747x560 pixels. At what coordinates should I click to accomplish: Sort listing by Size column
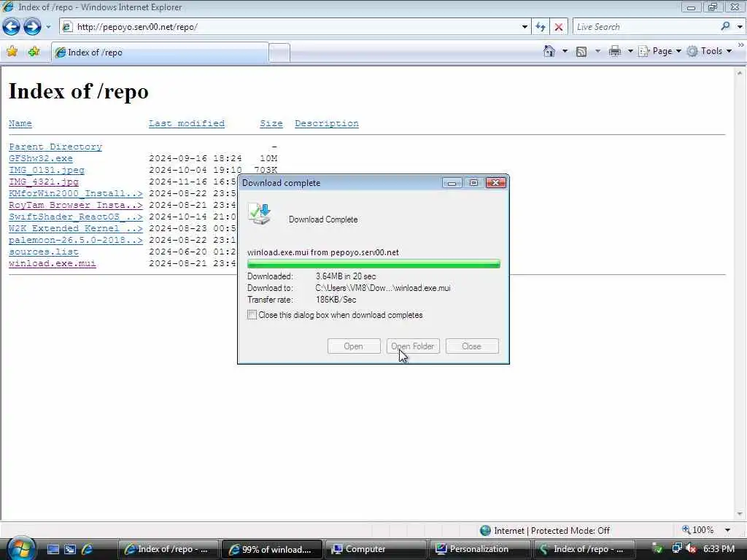click(x=271, y=123)
